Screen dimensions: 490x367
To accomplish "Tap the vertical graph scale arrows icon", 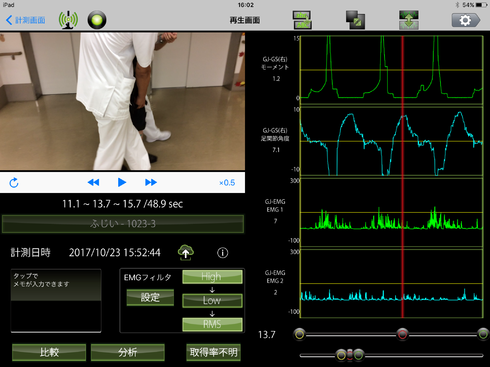I will point(409,20).
